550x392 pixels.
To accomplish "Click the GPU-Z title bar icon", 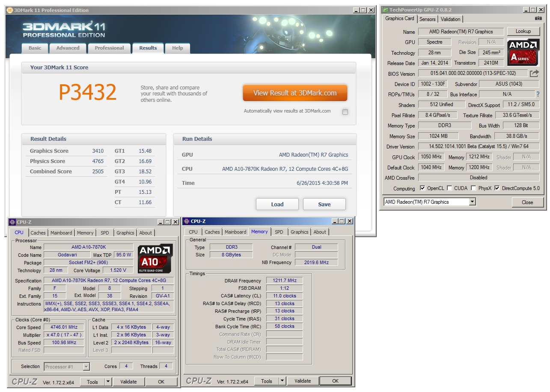I will tap(385, 10).
